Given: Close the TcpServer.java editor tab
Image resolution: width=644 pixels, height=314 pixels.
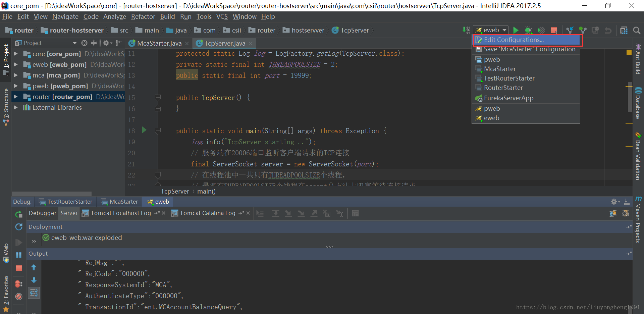Looking at the screenshot, I should (251, 43).
